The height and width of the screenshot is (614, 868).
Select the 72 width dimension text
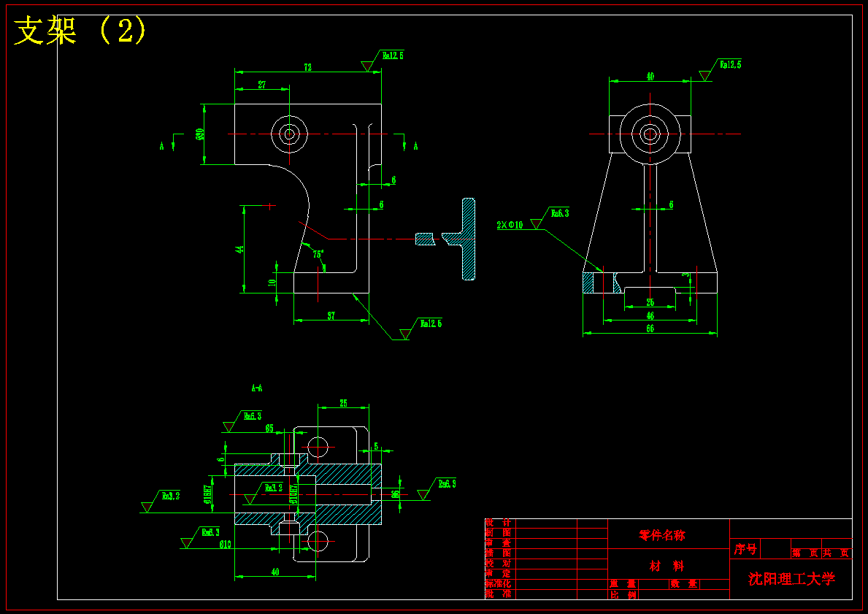click(x=308, y=68)
